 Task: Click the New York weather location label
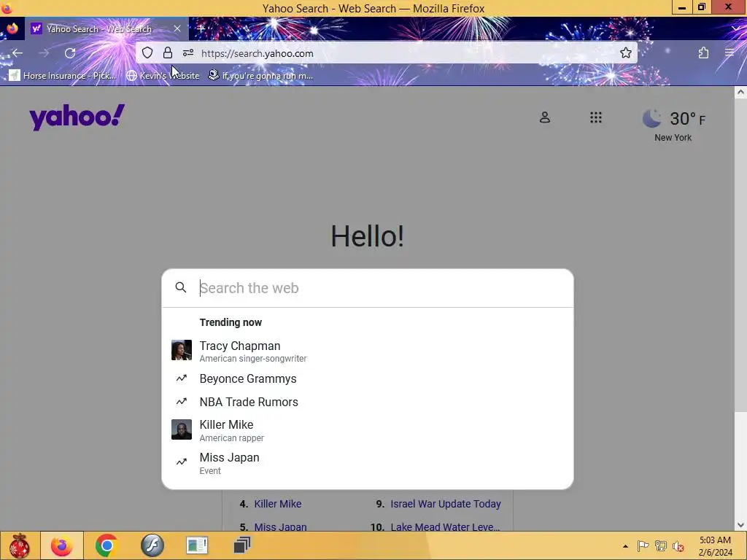(673, 138)
